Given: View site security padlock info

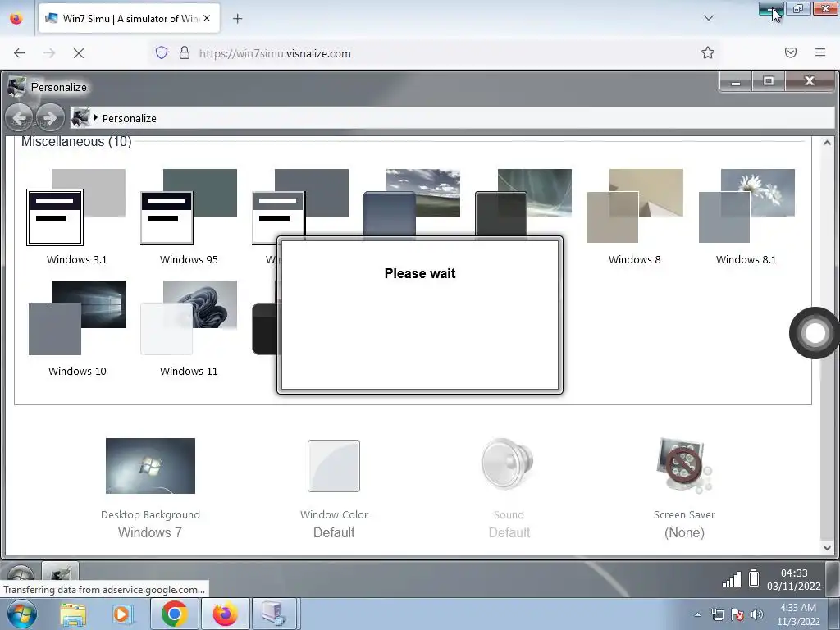Looking at the screenshot, I should (185, 52).
